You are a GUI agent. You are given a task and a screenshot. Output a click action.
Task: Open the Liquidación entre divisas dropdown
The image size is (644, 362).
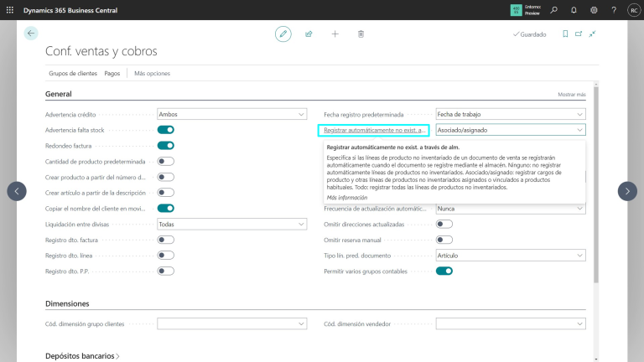[232, 224]
